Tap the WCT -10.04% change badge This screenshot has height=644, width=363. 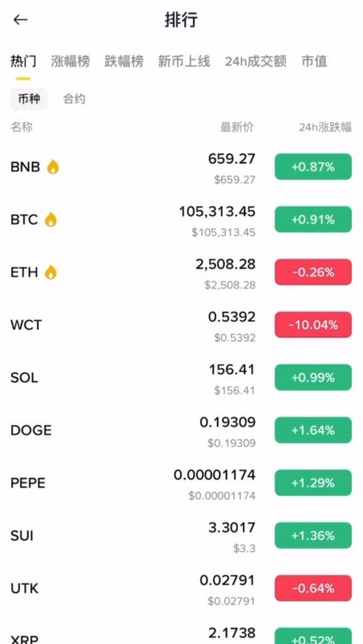click(x=313, y=325)
